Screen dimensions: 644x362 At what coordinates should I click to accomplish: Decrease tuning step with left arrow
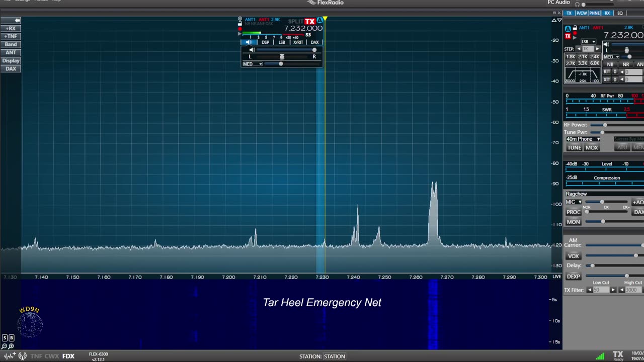pos(579,49)
